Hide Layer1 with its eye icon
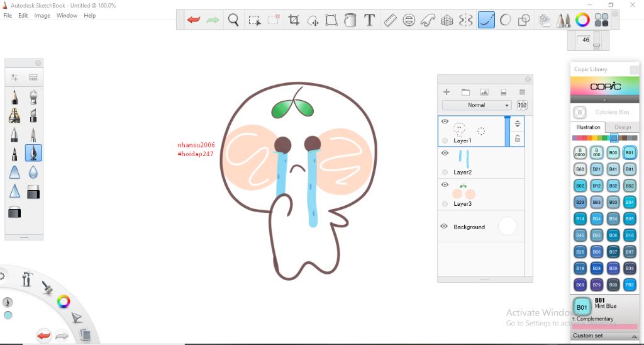 [x=445, y=122]
